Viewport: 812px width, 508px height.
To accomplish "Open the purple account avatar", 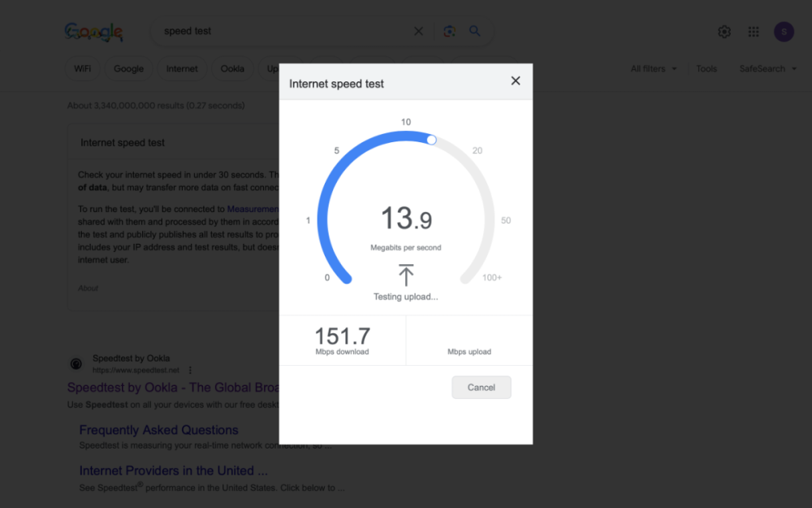I will pos(784,32).
